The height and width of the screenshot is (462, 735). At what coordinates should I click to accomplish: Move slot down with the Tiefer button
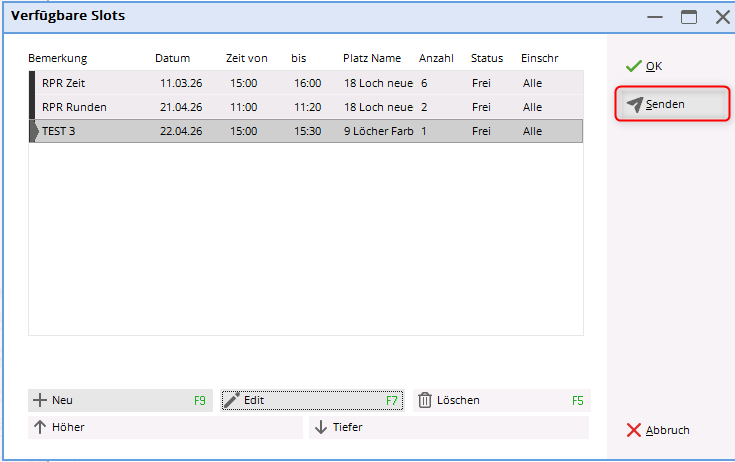449,427
